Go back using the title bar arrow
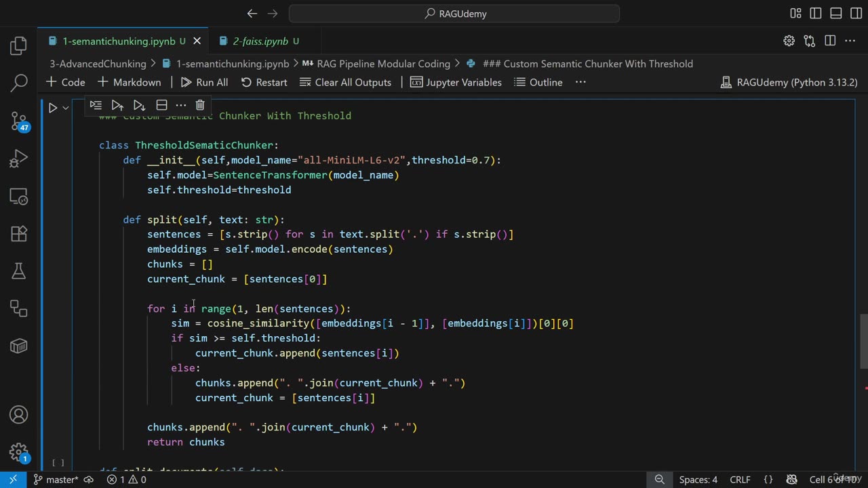The image size is (868, 488). (x=252, y=14)
